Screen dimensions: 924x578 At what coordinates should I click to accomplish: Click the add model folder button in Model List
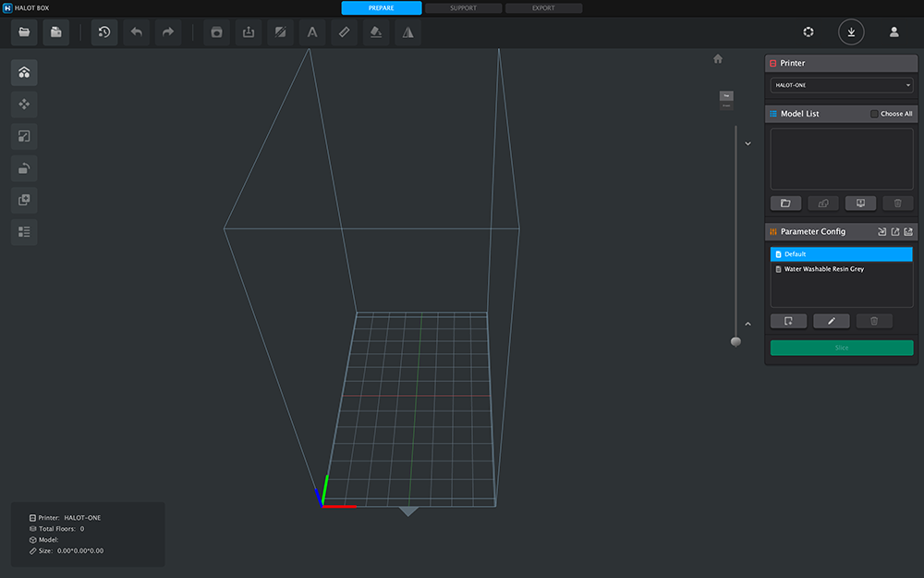785,203
